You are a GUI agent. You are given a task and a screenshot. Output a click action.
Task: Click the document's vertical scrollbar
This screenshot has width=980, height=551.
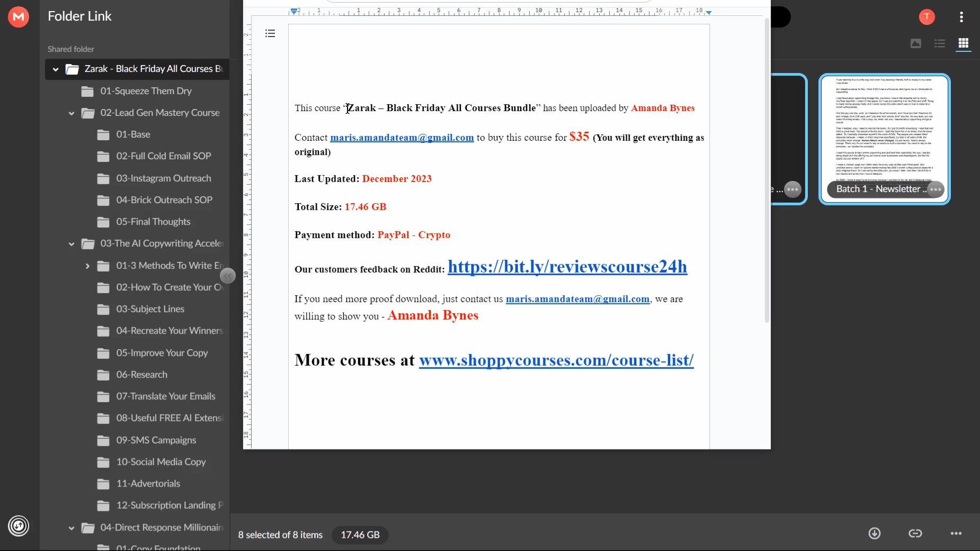point(767,169)
